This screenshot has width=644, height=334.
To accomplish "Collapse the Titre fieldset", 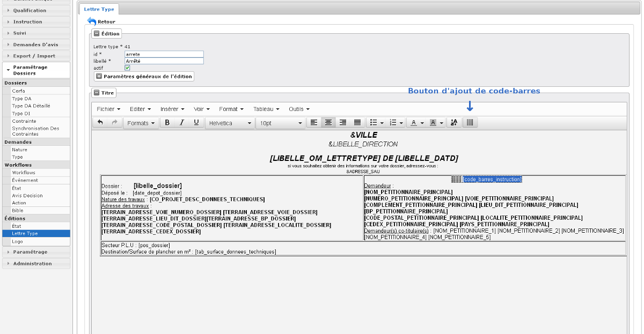I will tap(97, 93).
